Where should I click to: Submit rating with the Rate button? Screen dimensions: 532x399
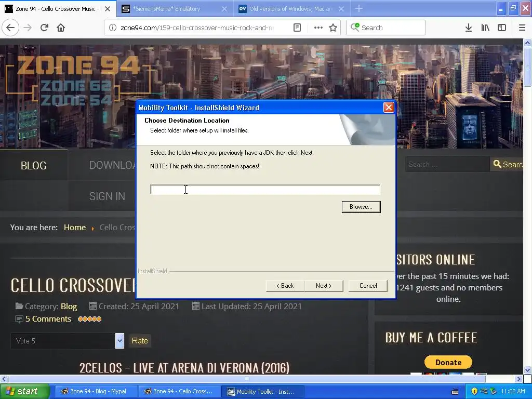tap(140, 341)
